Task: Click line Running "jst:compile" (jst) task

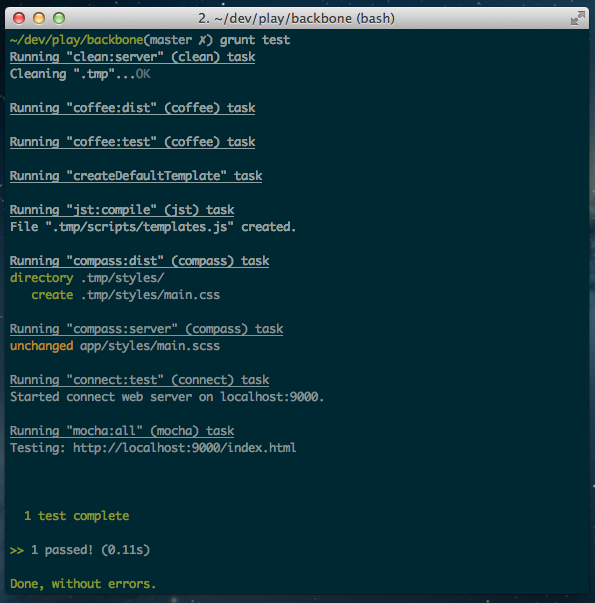Action: pyautogui.click(x=122, y=210)
